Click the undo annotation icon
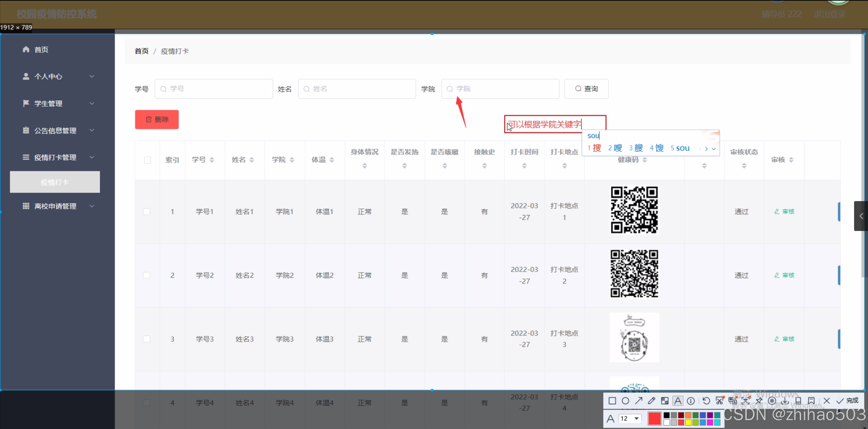Image resolution: width=868 pixels, height=429 pixels. tap(706, 401)
